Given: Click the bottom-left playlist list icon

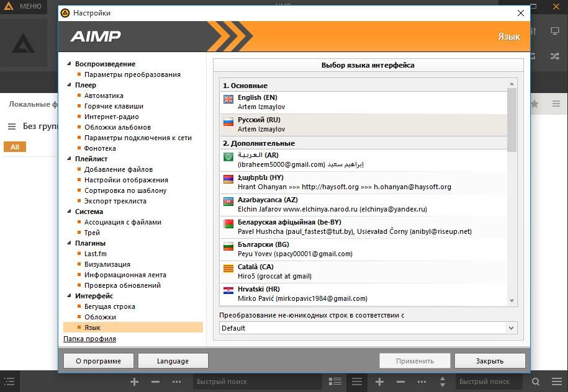Looking at the screenshot, I should 9,381.
